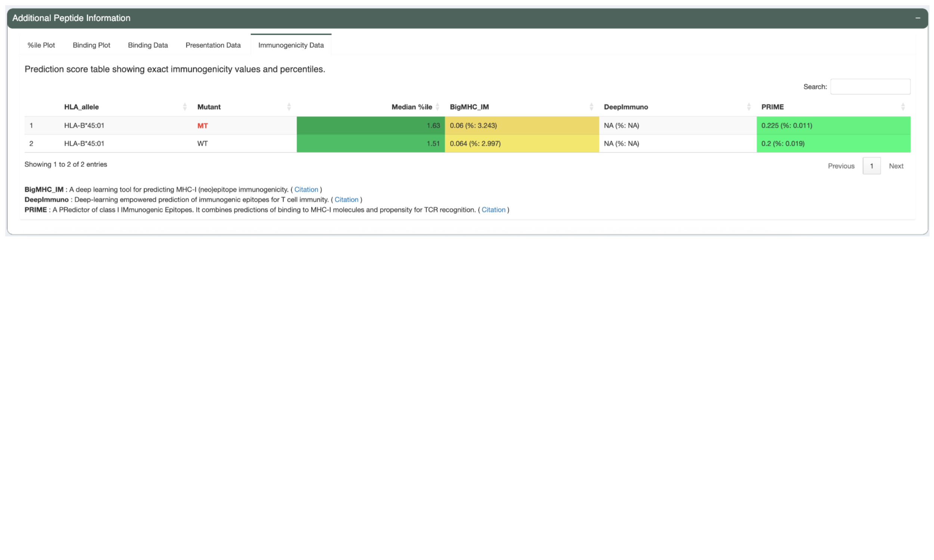Click the Mutant column header label

pyautogui.click(x=209, y=107)
